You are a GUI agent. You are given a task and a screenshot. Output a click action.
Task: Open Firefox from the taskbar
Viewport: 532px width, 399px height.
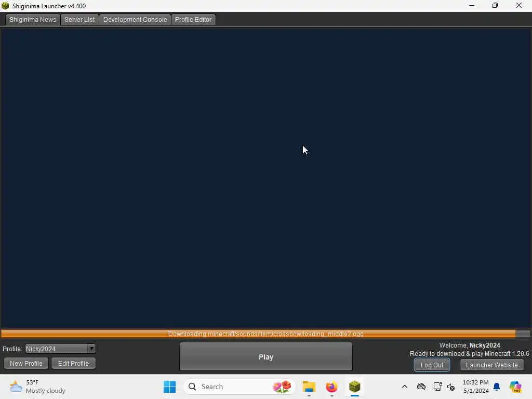(x=331, y=387)
